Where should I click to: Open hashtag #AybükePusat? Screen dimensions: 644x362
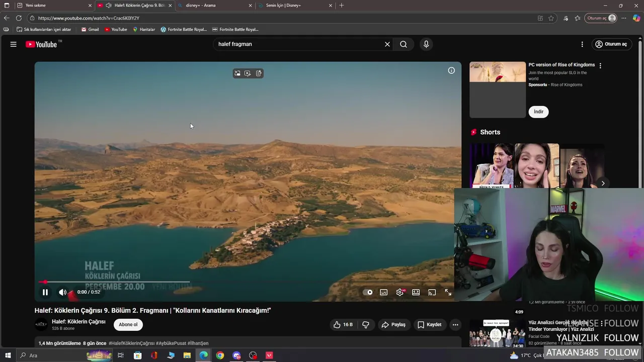pyautogui.click(x=171, y=343)
